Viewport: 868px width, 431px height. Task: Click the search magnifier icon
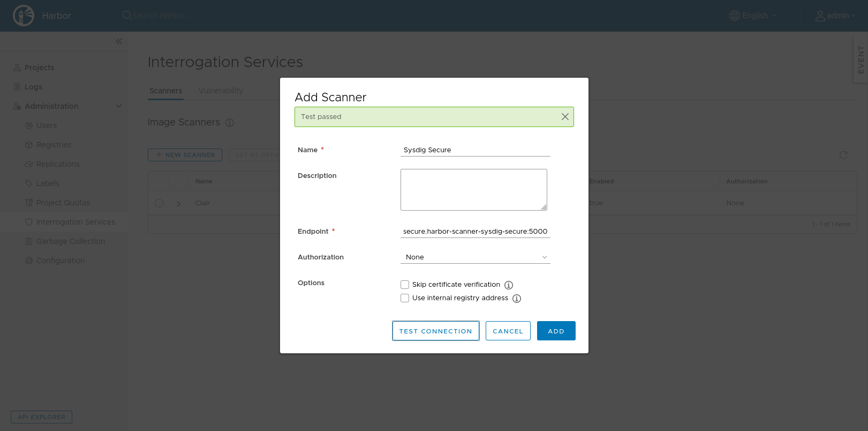(x=127, y=16)
